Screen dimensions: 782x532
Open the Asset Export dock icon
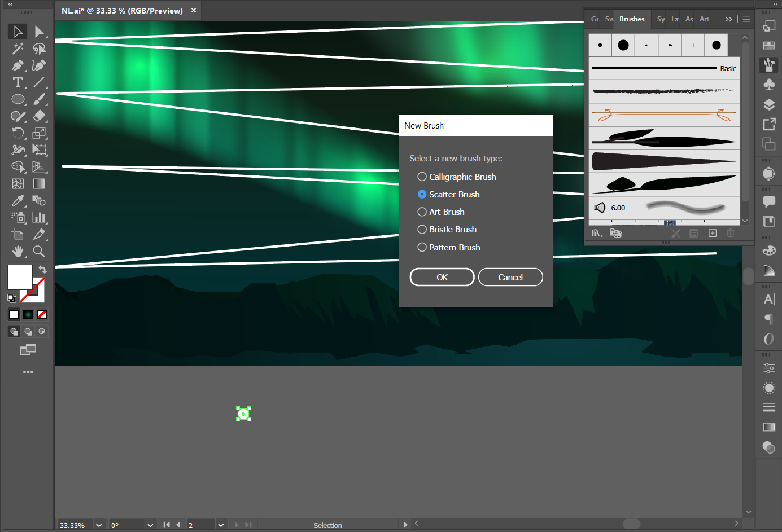pos(769,124)
